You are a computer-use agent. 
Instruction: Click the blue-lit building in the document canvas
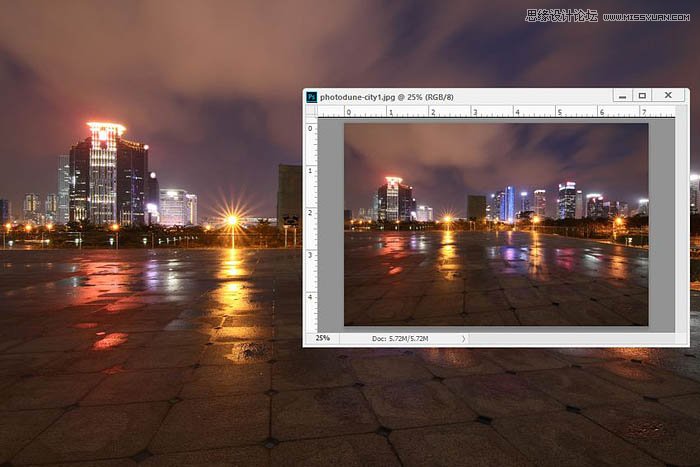[507, 203]
